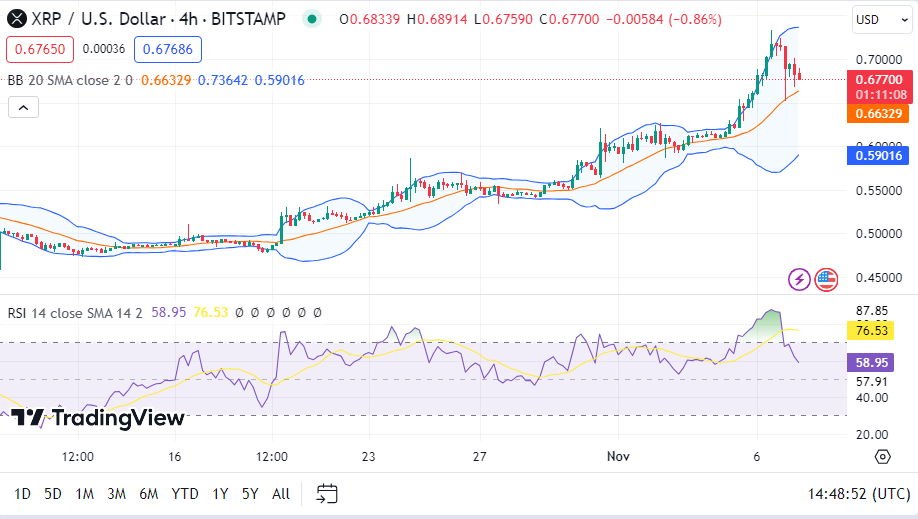Click the TradingView logo
Viewport: 918px width, 519px height.
[98, 418]
